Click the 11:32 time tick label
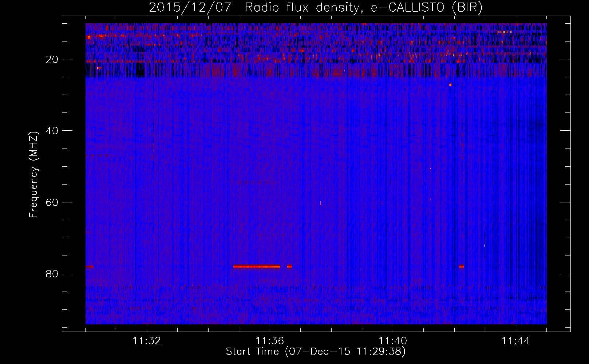The width and height of the screenshot is (589, 364). click(147, 341)
